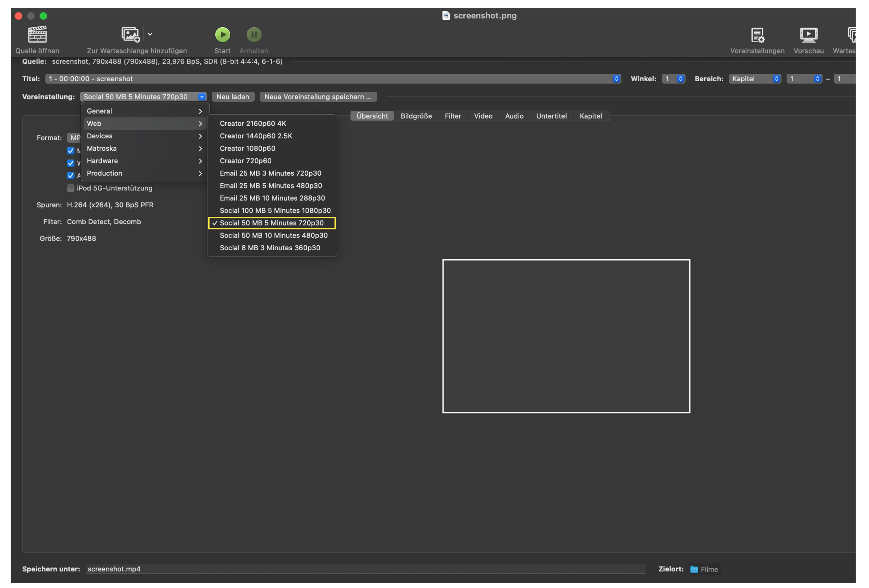This screenshot has width=869, height=588.
Task: Select Social 50 MB 5 Minutes 720p30
Action: pos(272,223)
